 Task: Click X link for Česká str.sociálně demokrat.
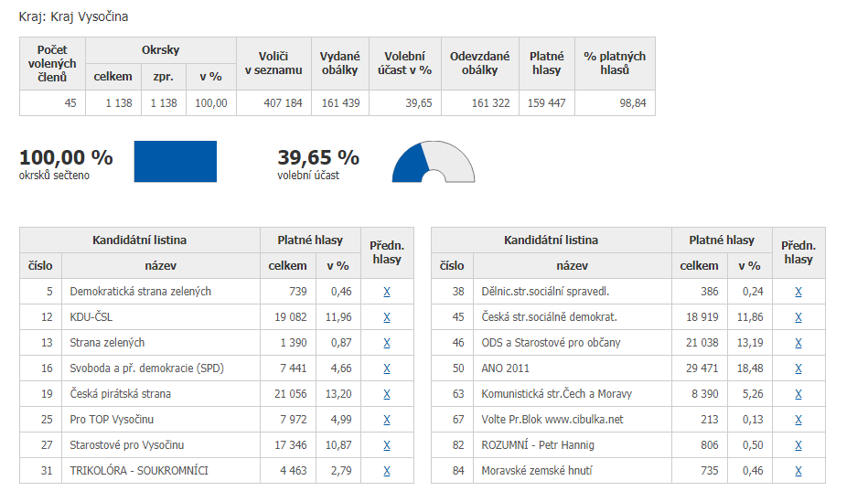tap(798, 317)
